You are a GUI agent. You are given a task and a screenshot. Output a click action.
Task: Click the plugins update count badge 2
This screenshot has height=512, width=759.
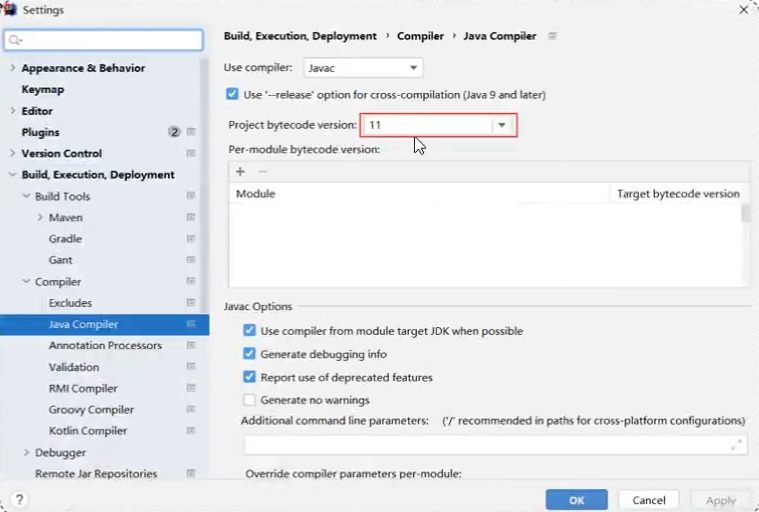(x=174, y=132)
